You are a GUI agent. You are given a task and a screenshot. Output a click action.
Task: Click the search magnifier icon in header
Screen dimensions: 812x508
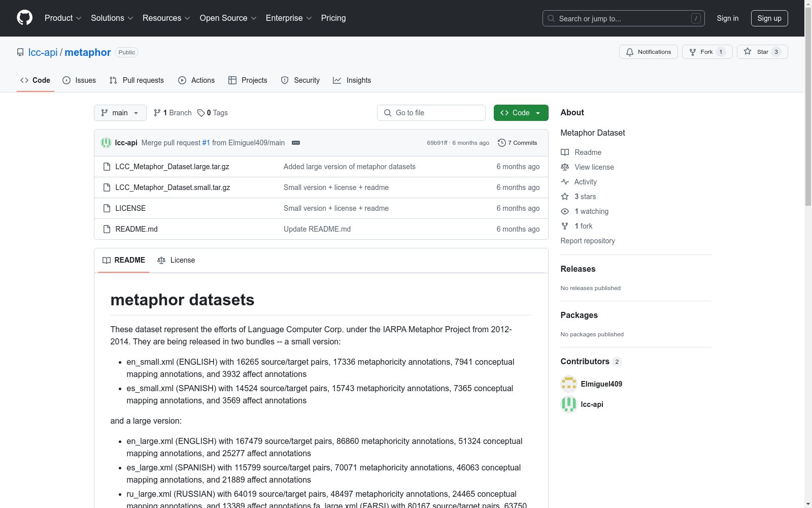click(551, 18)
